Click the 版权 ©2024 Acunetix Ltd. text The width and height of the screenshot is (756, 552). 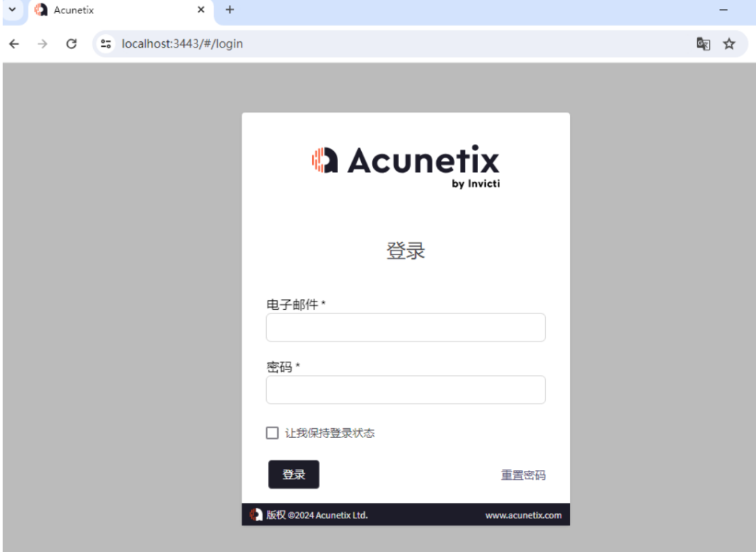[x=317, y=515]
